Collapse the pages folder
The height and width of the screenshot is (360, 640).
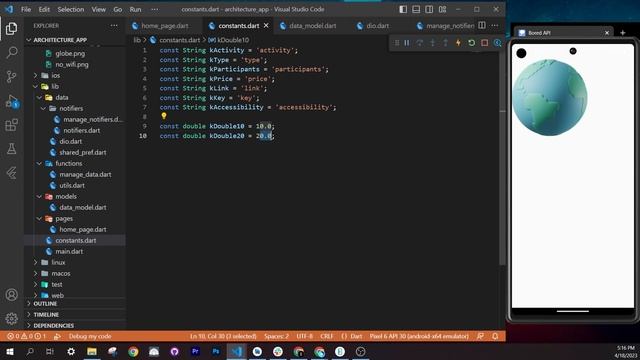[64, 218]
